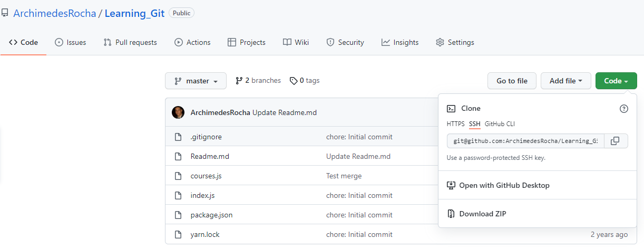Viewport: 644px width, 248px height.
Task: Click the Download ZIP icon
Action: coord(451,214)
